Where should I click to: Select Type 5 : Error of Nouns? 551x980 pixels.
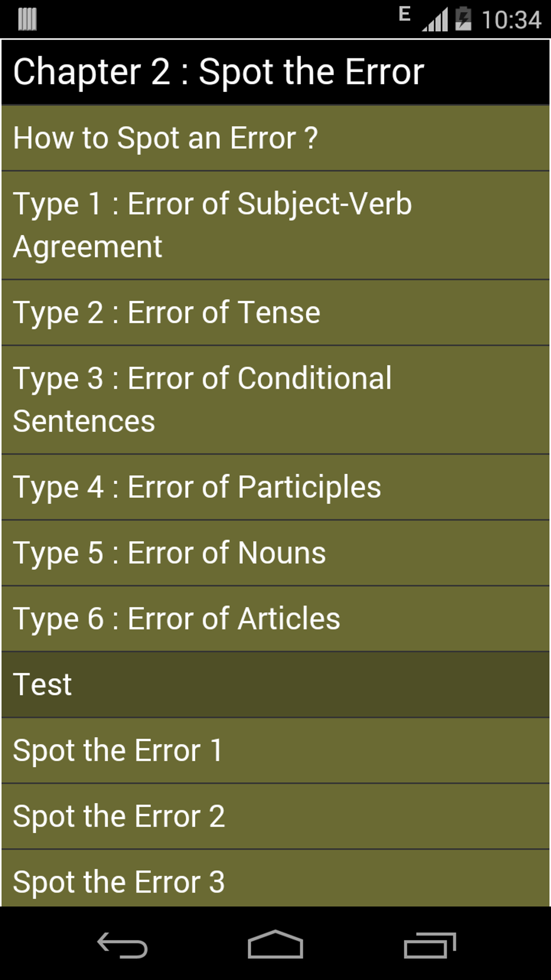(275, 554)
